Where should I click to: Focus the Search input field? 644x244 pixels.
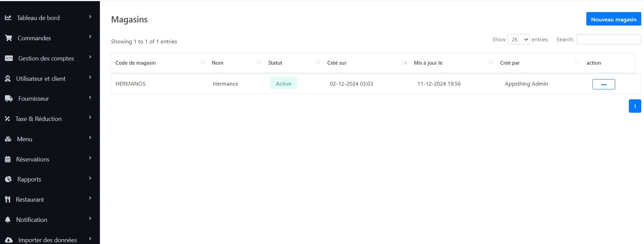[608, 39]
